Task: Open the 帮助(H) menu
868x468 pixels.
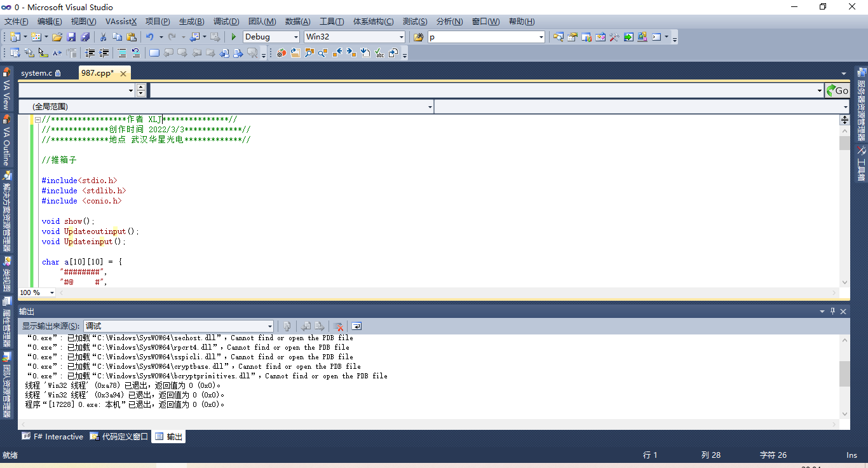Action: click(522, 22)
